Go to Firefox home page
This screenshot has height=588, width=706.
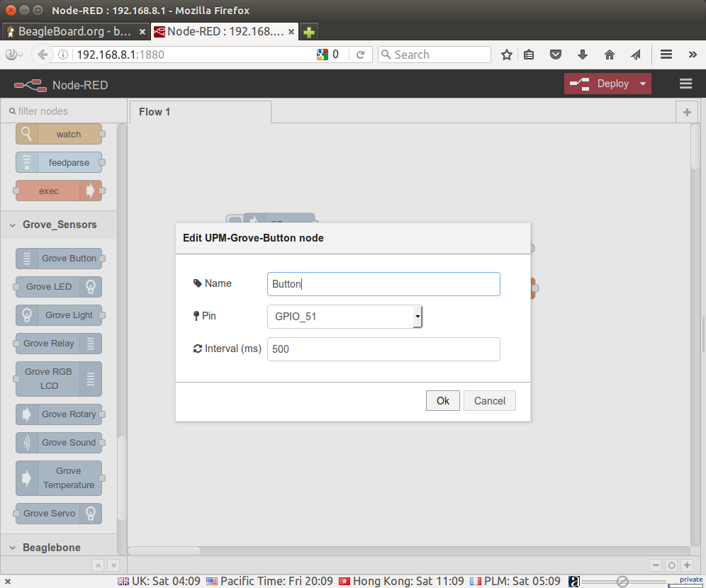(609, 55)
